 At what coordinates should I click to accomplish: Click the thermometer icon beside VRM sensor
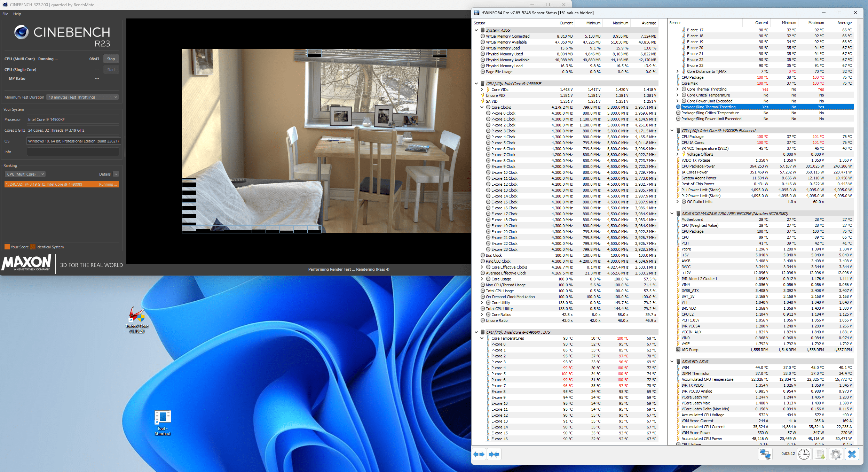point(678,367)
